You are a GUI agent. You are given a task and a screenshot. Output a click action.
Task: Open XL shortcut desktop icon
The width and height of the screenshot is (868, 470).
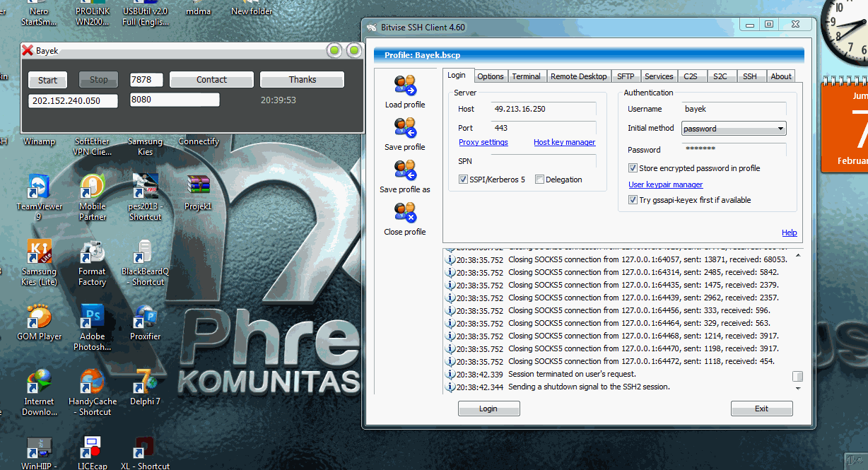(x=145, y=448)
